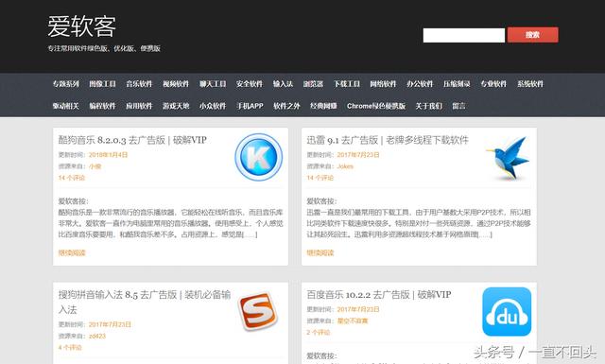Open the 关于我们 menu item

[x=429, y=106]
